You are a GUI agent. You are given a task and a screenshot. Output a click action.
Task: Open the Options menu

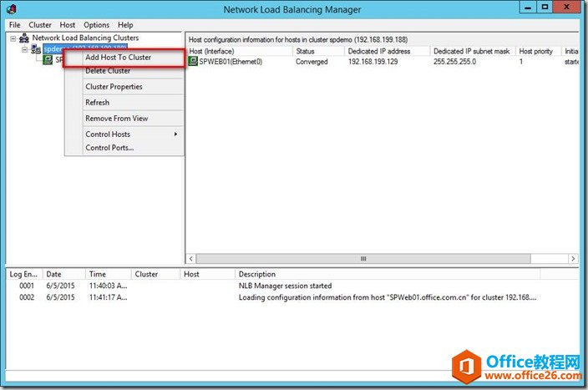pyautogui.click(x=96, y=25)
